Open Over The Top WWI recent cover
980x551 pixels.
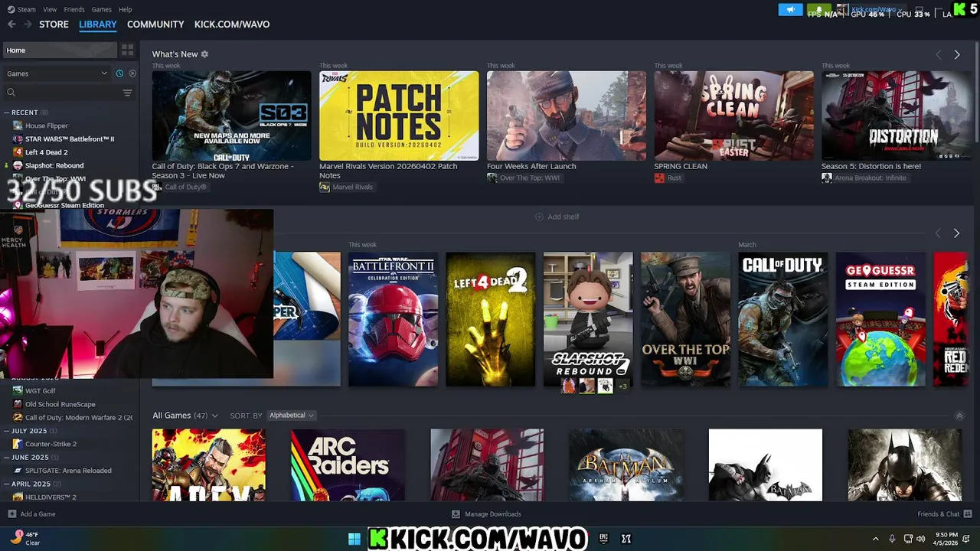[x=685, y=319]
